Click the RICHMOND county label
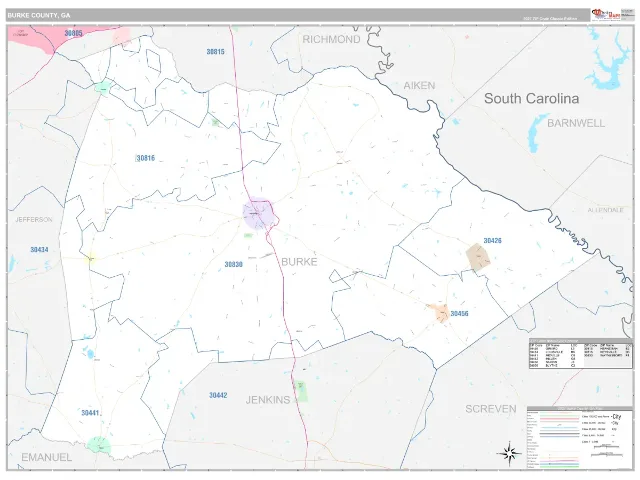This screenshot has width=640, height=480. (x=331, y=40)
